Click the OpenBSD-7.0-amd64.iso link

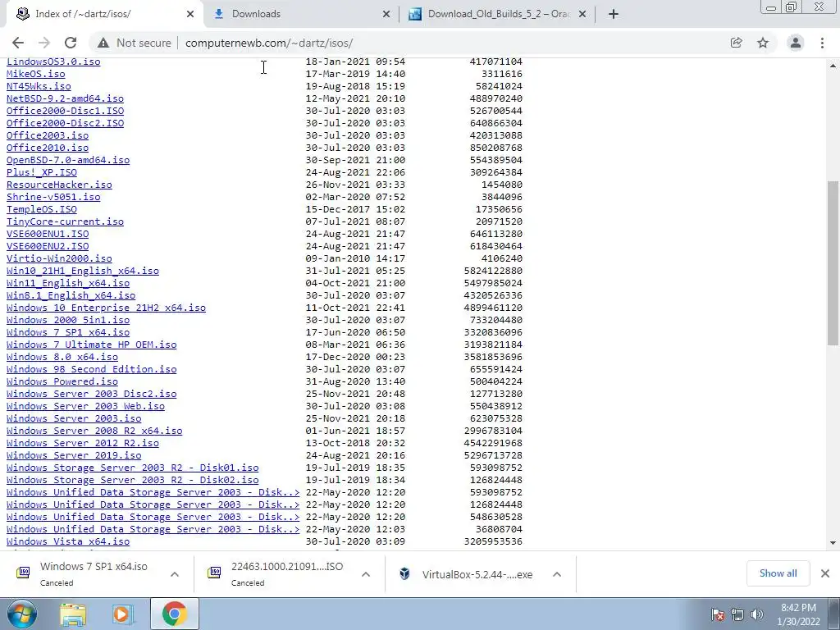[x=68, y=160]
